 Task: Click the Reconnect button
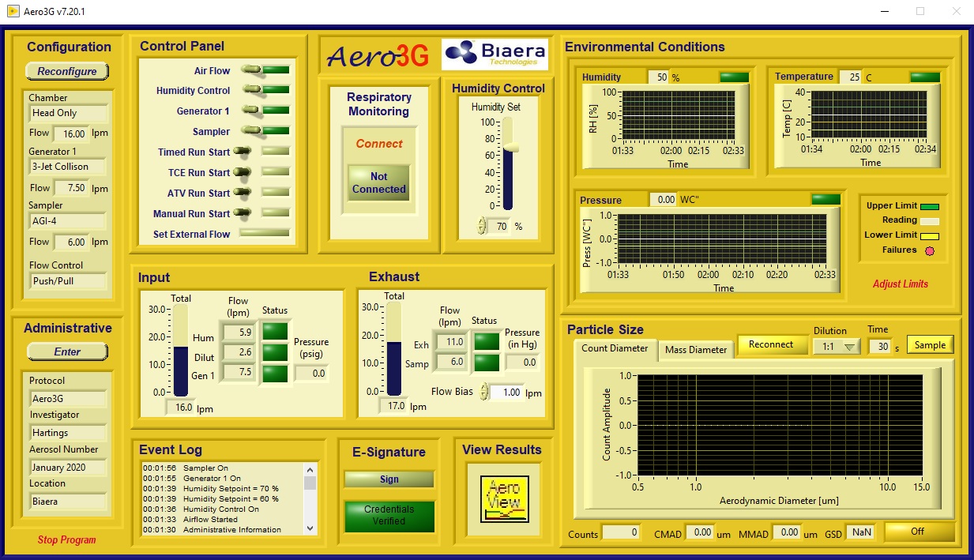(771, 344)
